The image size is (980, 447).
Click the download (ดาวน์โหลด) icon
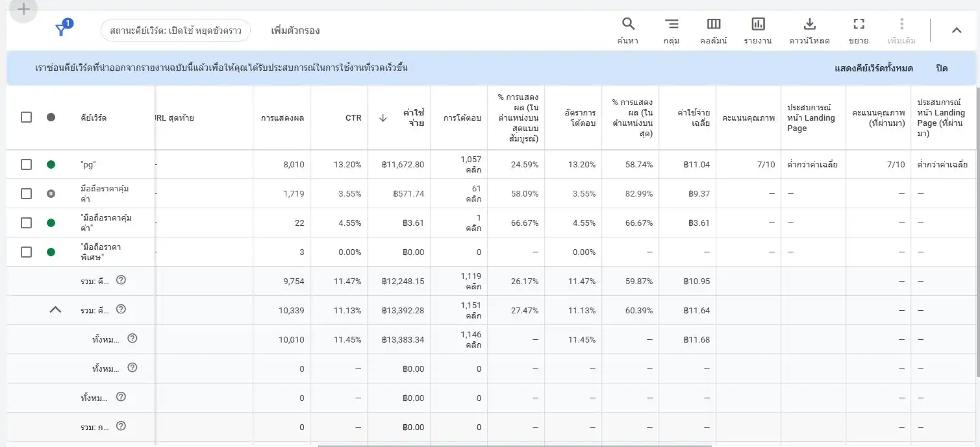pos(809,30)
